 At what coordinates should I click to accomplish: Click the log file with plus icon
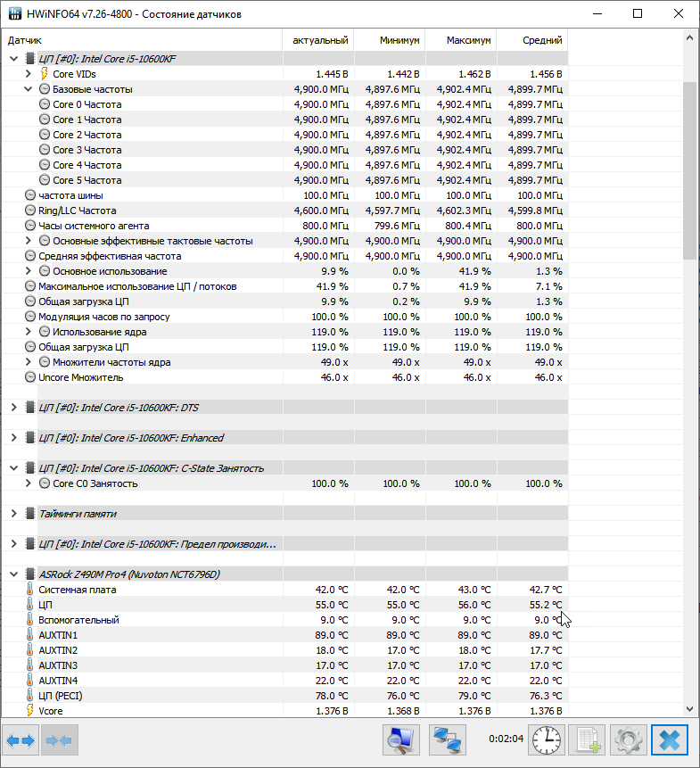pyautogui.click(x=588, y=740)
